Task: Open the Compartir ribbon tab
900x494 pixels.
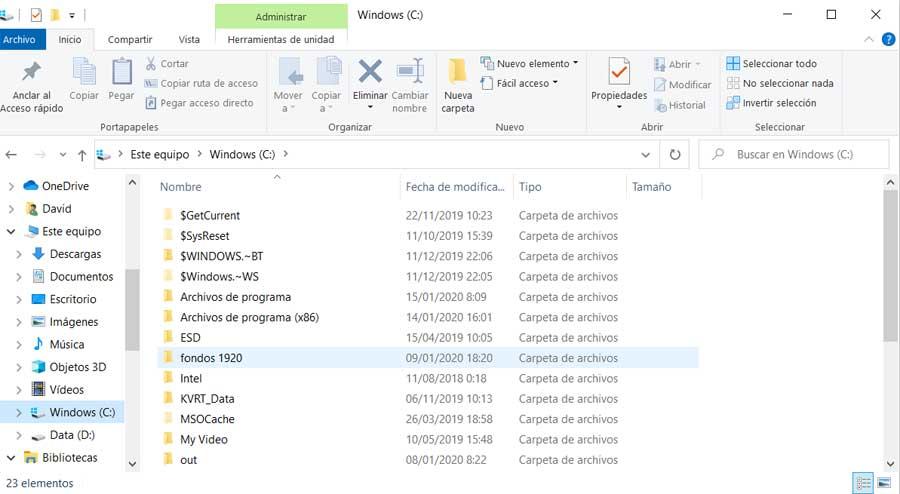Action: [x=130, y=40]
